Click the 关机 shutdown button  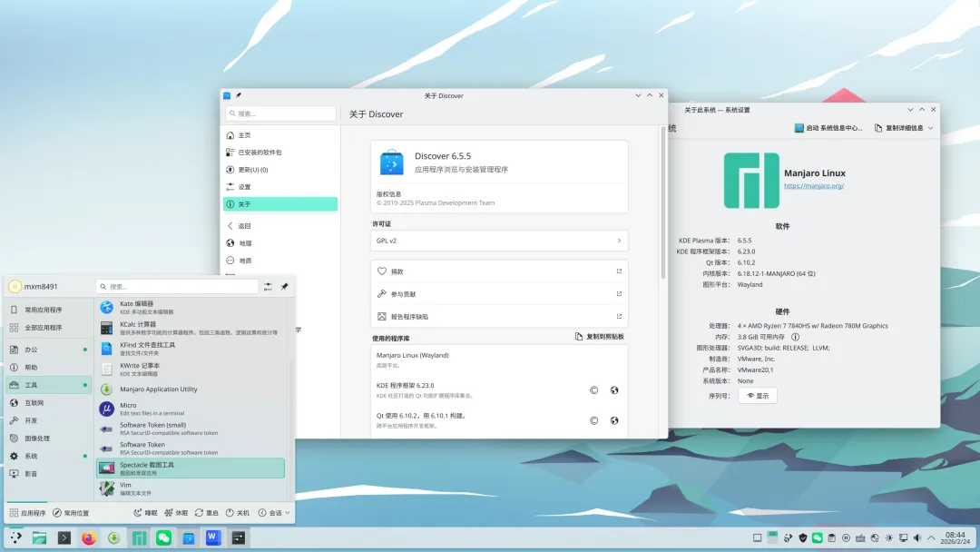[238, 513]
